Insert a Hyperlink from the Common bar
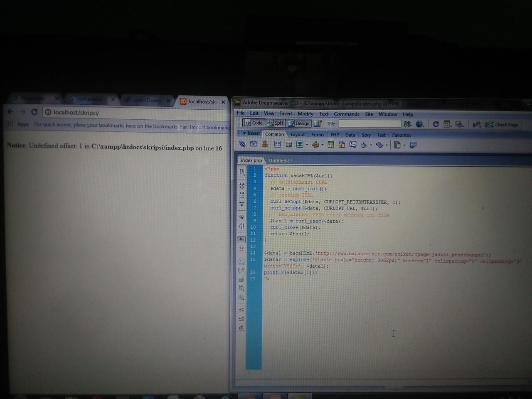Viewport: 532px width, 399px height. [242, 145]
